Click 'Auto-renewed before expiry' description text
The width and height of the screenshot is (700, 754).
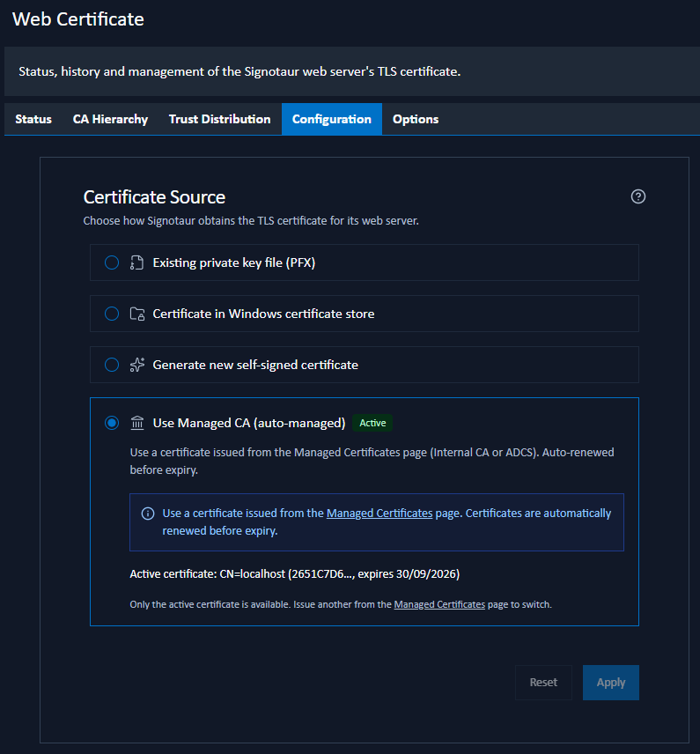(x=372, y=462)
